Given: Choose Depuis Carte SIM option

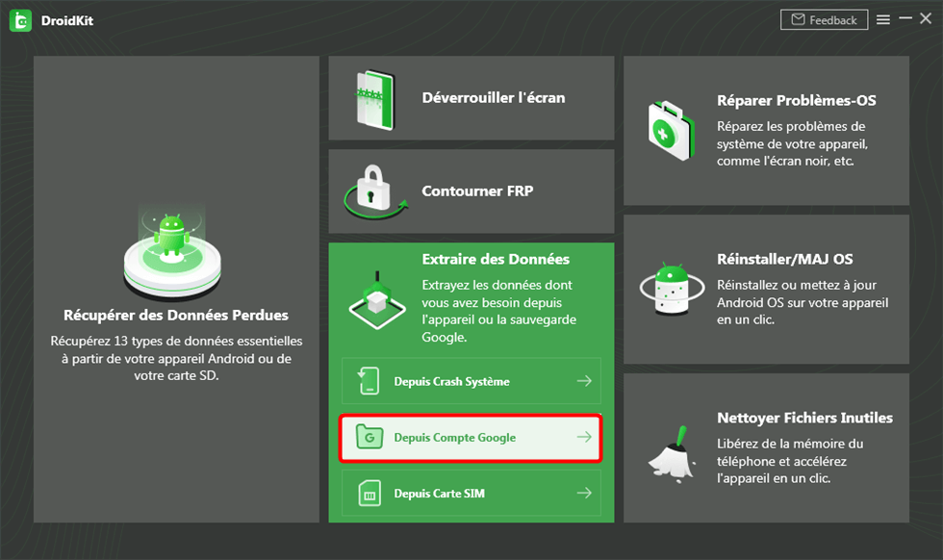Looking at the screenshot, I should tap(471, 494).
